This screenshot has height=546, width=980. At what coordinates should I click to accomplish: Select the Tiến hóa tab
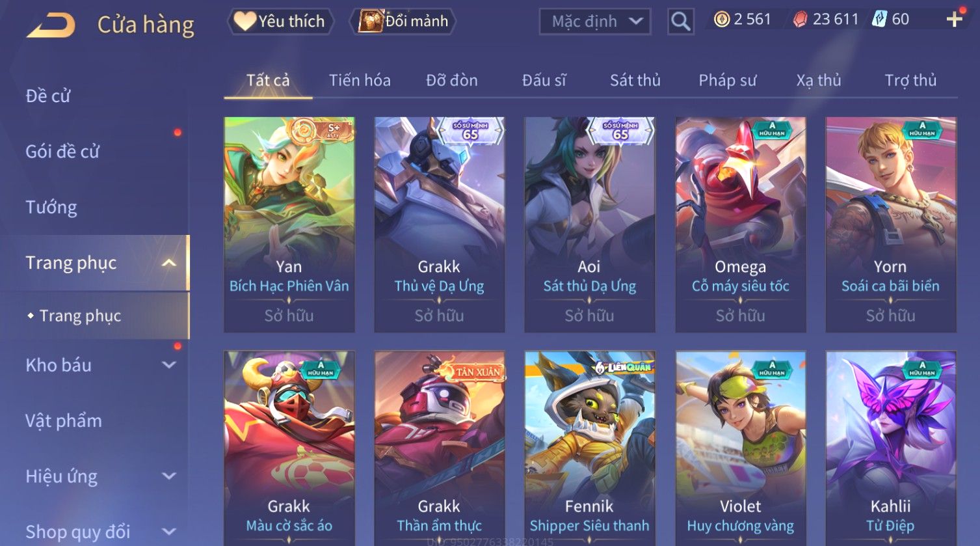click(x=360, y=81)
